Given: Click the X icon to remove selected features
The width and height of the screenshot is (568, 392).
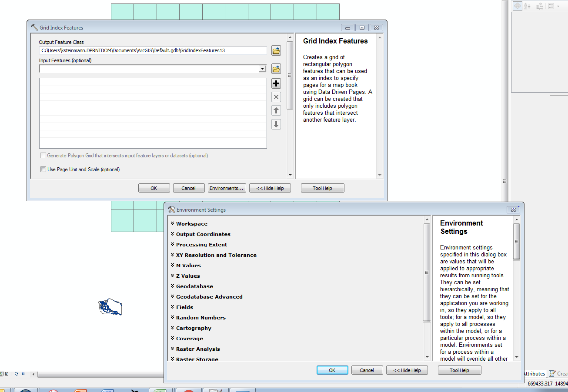Looking at the screenshot, I should [x=276, y=96].
